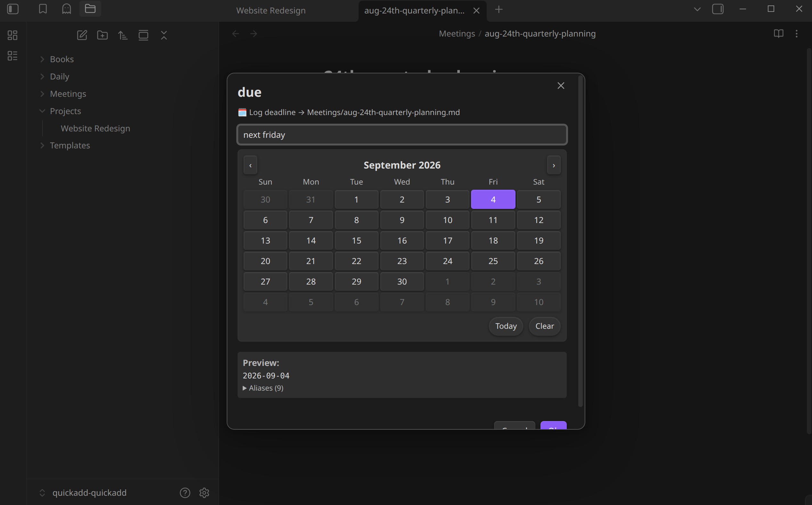Select September 13 on Sunday
The height and width of the screenshot is (505, 812).
(265, 240)
